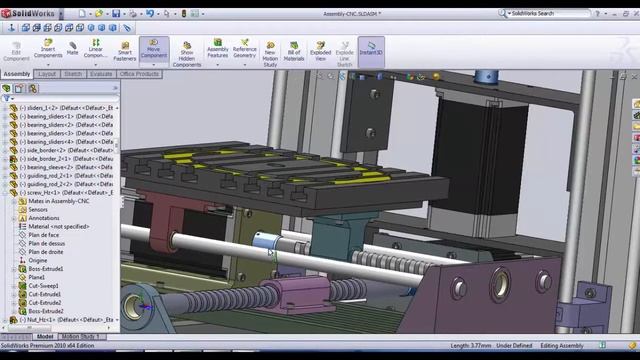Image resolution: width=640 pixels, height=360 pixels.
Task: Expand the Linear Component dropdown arrow
Action: point(96,65)
